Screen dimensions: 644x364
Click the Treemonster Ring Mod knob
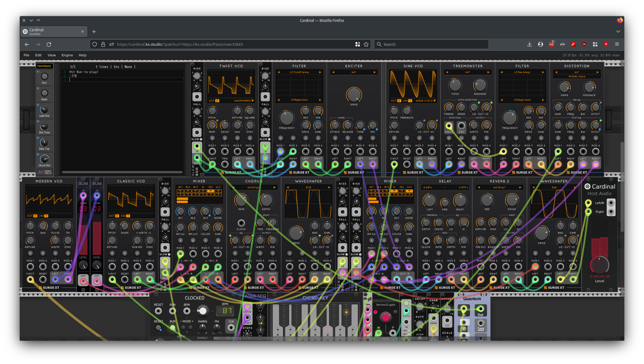(480, 85)
